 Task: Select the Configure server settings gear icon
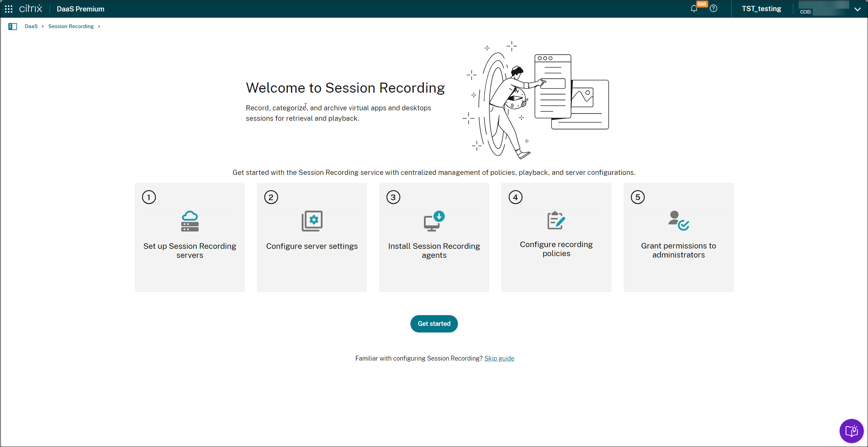tap(311, 221)
